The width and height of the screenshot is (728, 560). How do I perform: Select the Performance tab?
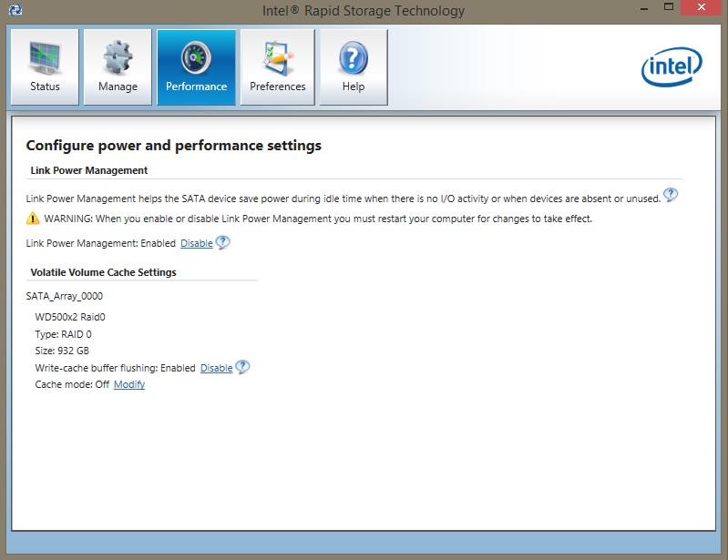click(x=196, y=67)
